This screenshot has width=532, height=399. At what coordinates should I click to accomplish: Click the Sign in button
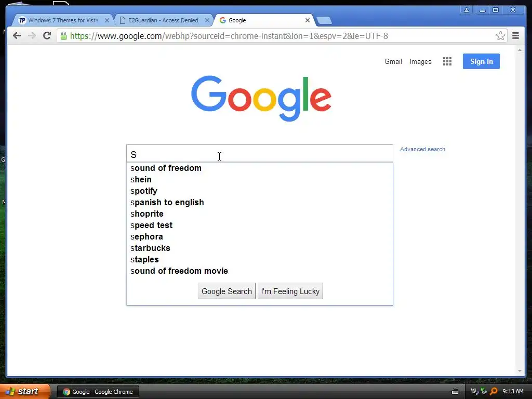481,61
